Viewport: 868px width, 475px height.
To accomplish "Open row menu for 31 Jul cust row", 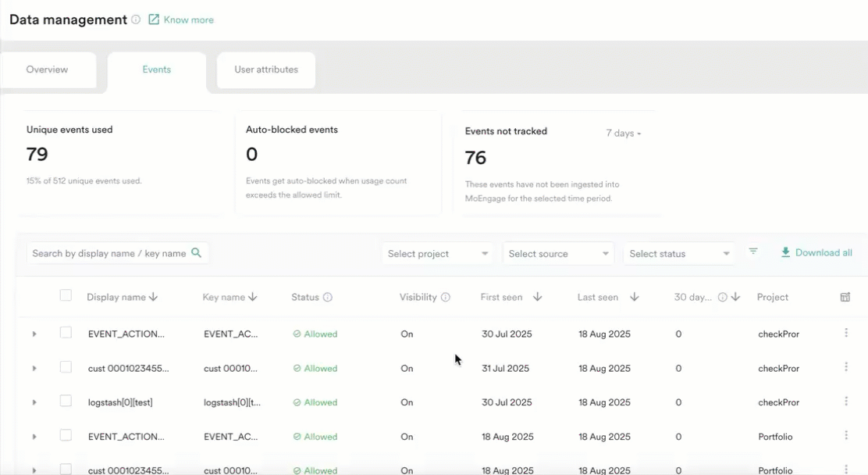I will (x=846, y=367).
